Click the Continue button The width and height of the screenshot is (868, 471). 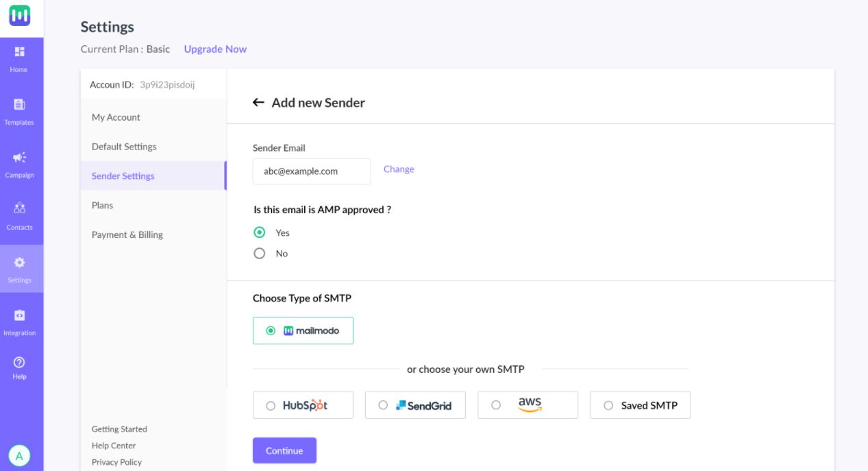[x=284, y=450]
